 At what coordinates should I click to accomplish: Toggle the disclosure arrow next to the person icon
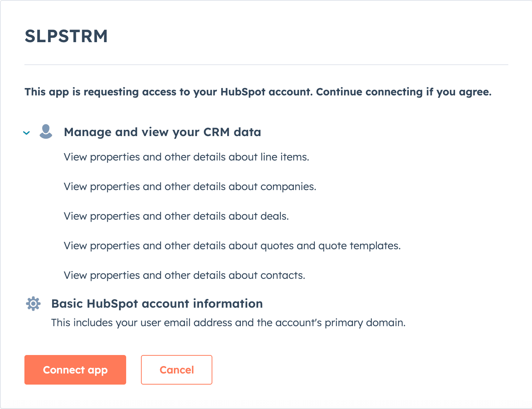[26, 133]
